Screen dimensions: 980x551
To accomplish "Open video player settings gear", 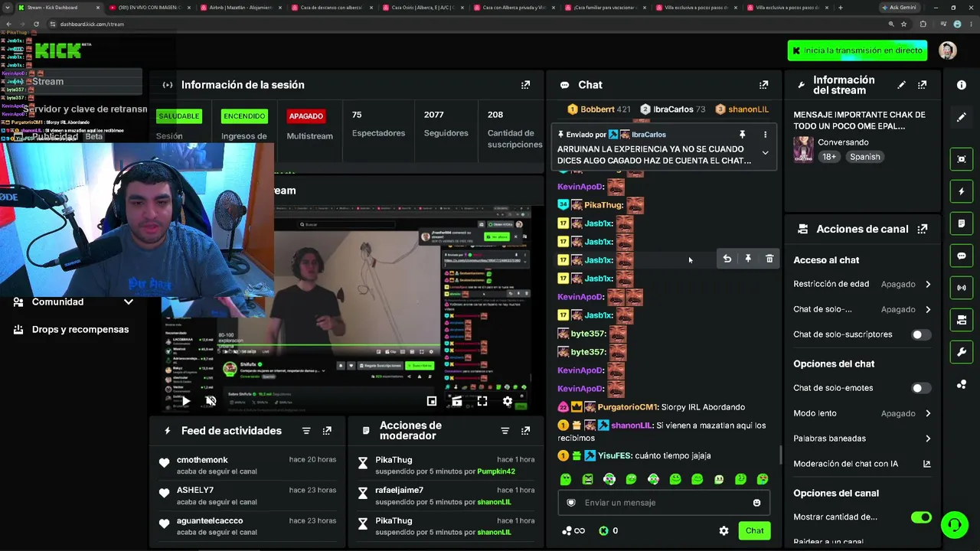I will point(507,401).
